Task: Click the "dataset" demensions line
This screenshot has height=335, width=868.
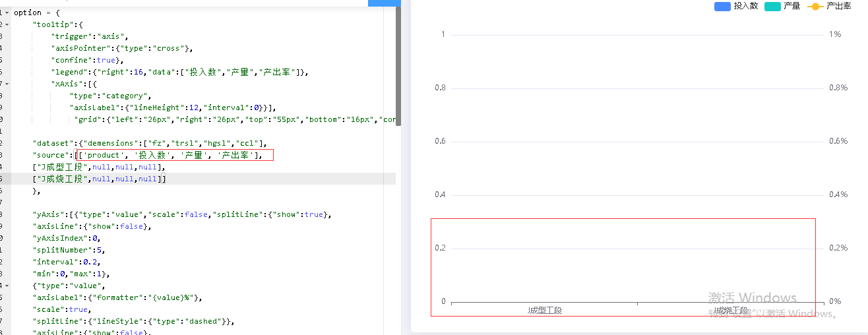Action: click(x=150, y=144)
